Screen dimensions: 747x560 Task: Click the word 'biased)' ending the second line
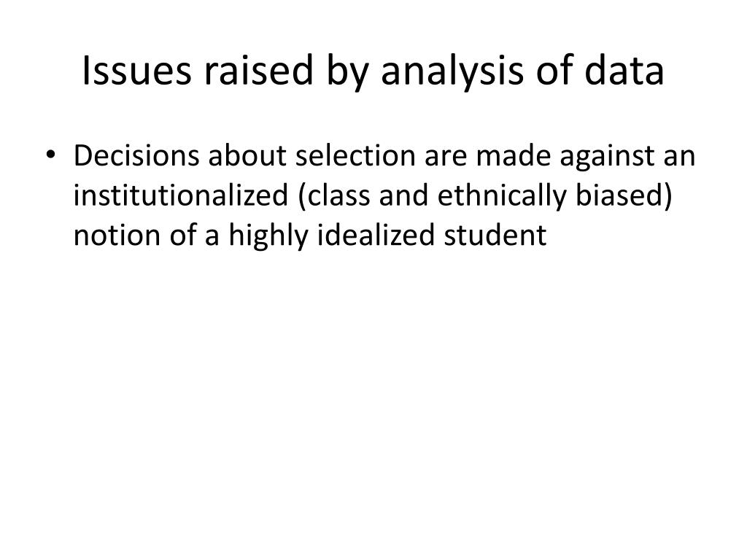click(624, 197)
